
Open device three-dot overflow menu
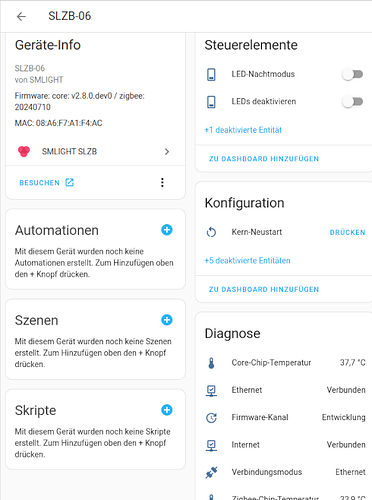162,182
